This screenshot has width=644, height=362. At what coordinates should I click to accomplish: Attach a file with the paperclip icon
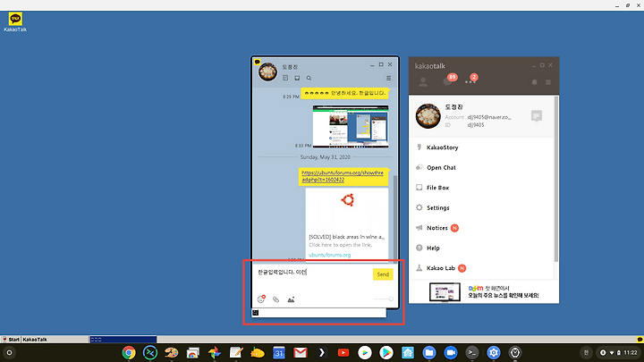pyautogui.click(x=276, y=299)
